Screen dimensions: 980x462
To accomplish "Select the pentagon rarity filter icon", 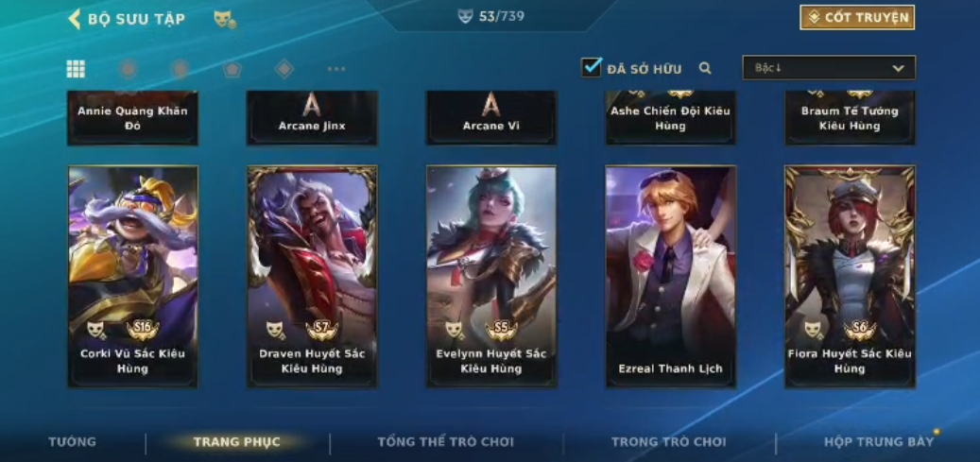I will pyautogui.click(x=232, y=69).
